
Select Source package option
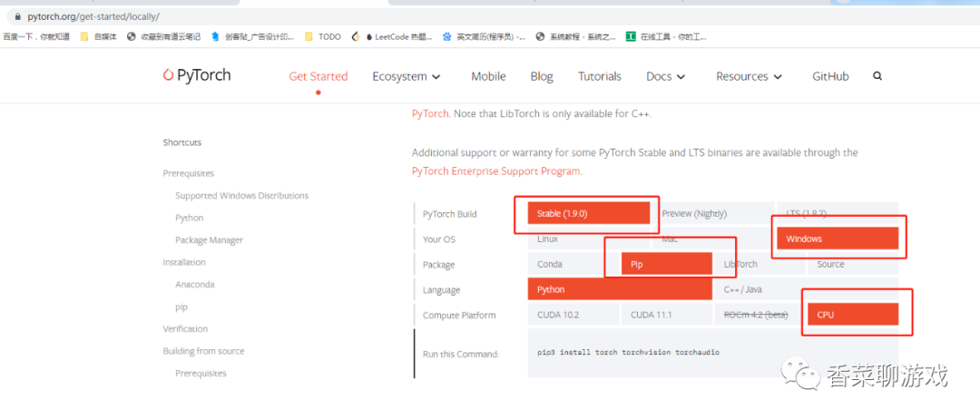(853, 264)
